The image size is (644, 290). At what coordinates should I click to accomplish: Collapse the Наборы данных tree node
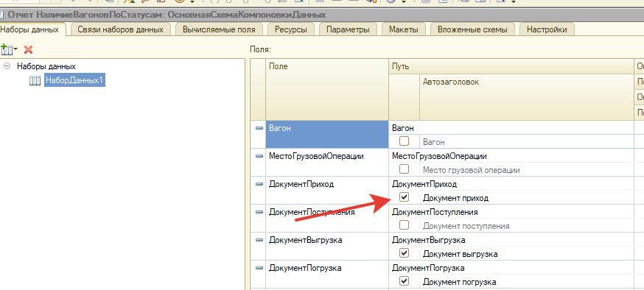[7, 66]
